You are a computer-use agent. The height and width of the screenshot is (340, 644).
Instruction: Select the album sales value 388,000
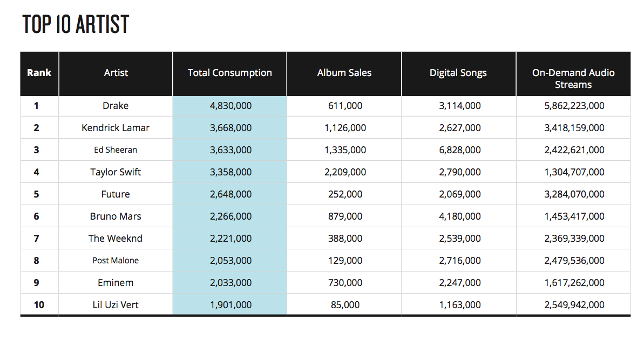point(345,239)
